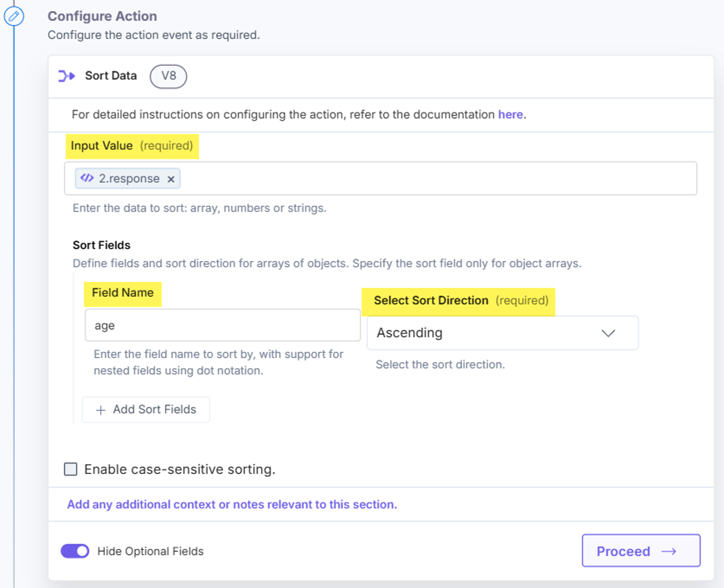Open documentation via the here link

click(510, 114)
